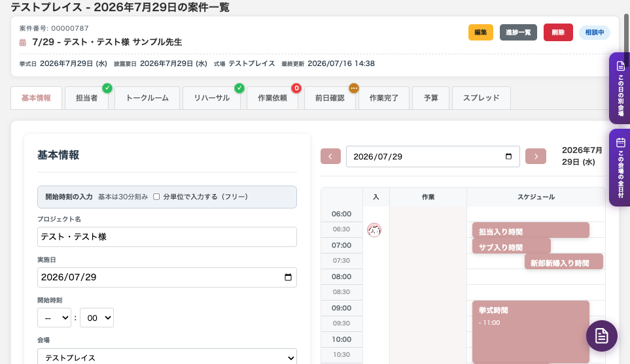
Task: Open the date picker icon in the schedule date field
Action: [508, 157]
